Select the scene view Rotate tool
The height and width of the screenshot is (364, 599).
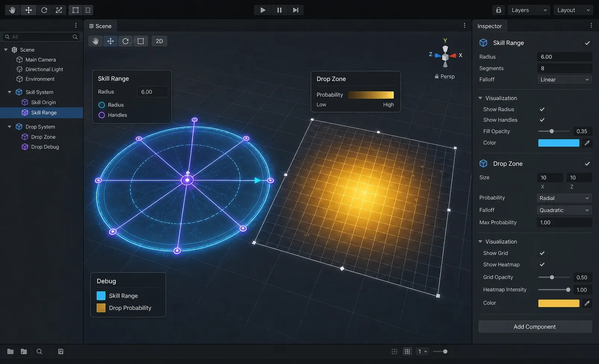126,41
